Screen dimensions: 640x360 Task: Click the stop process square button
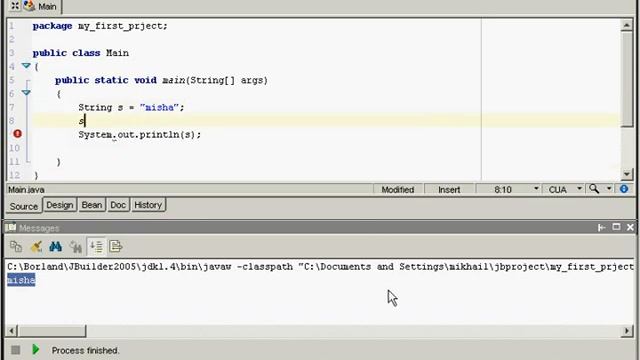(16, 350)
